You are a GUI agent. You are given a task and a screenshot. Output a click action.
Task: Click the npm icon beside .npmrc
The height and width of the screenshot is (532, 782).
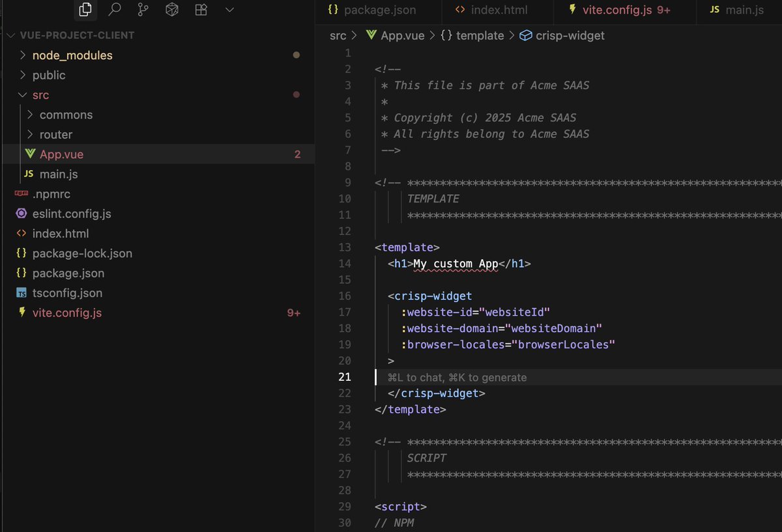point(21,194)
